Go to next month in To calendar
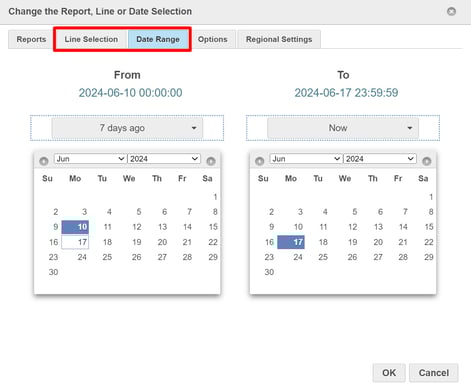471x390 pixels. click(x=426, y=161)
